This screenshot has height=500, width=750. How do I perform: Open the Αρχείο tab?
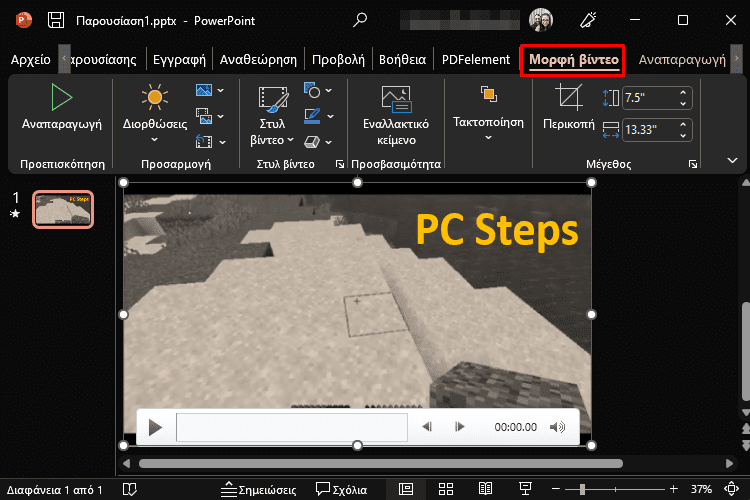[31, 59]
